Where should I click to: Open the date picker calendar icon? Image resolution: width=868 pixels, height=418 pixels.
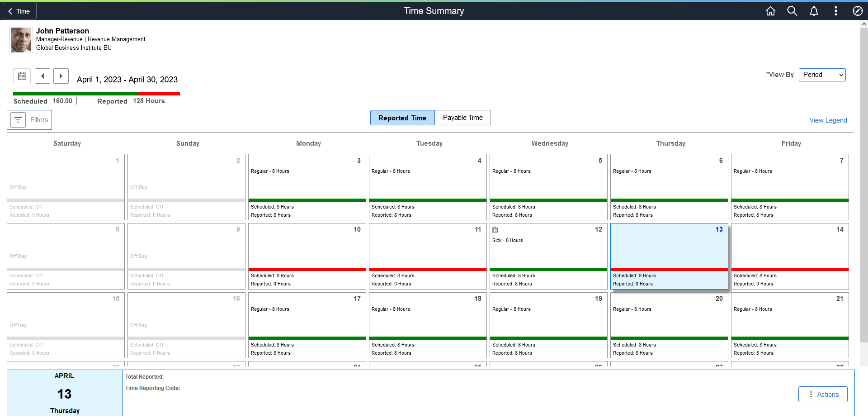tap(22, 76)
